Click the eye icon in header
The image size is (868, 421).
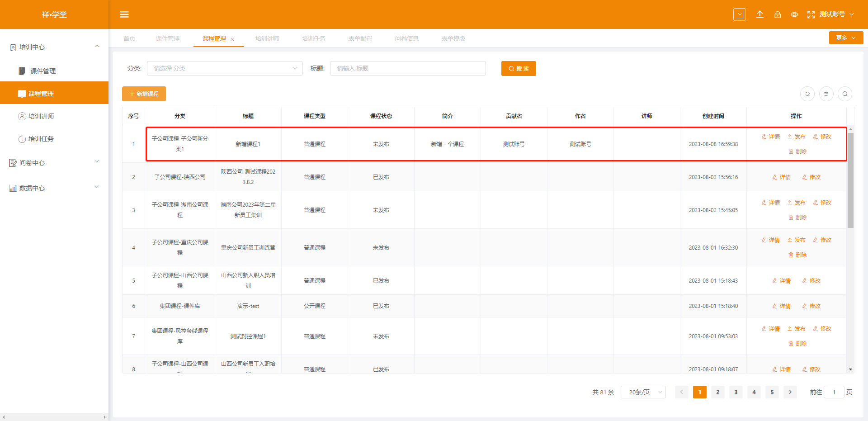tap(794, 14)
